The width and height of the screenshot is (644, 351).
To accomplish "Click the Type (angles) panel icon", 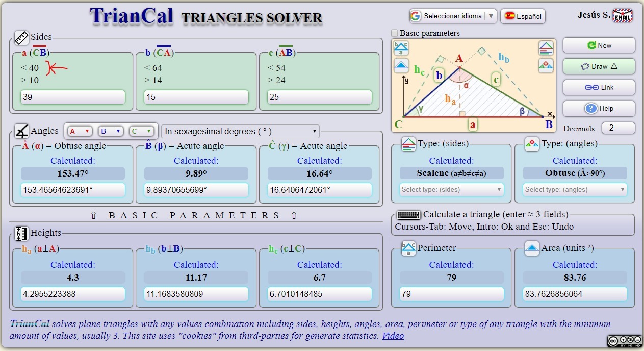I will 532,144.
